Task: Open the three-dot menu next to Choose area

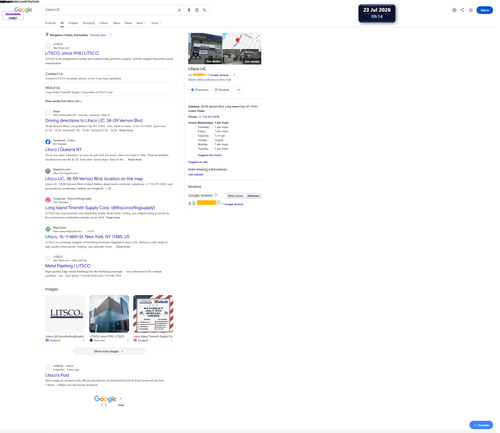Action: click(111, 35)
